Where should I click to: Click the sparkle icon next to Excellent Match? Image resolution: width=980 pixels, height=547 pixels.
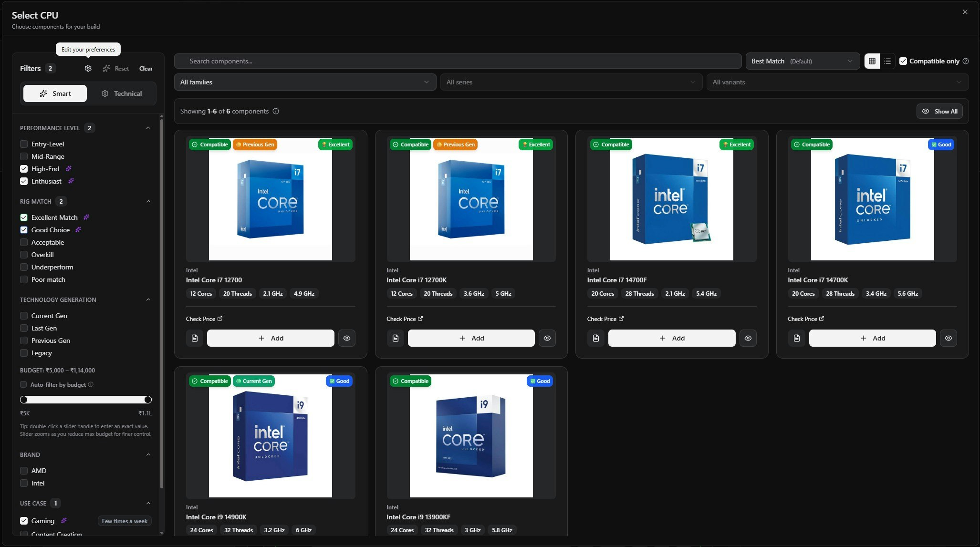click(86, 217)
